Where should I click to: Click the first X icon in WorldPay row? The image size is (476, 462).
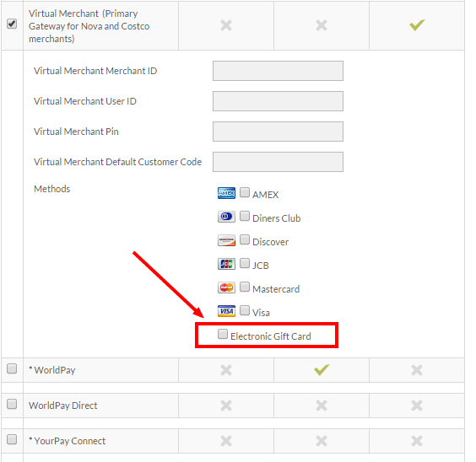(x=226, y=370)
